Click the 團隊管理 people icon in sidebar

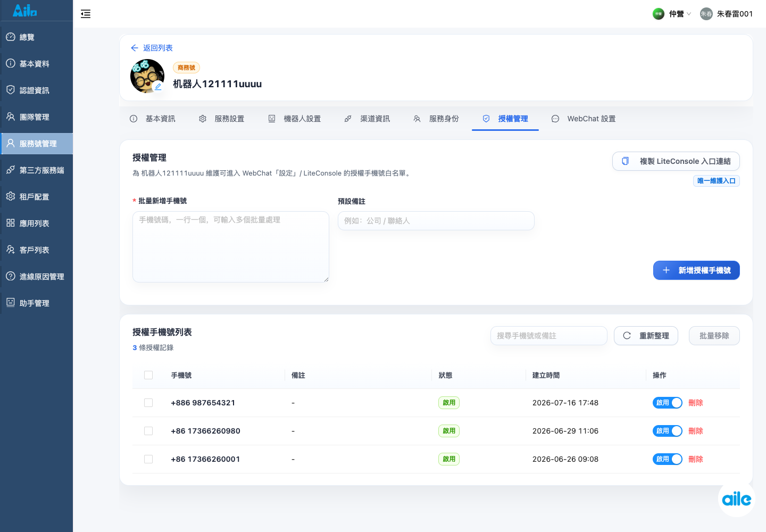(x=11, y=117)
